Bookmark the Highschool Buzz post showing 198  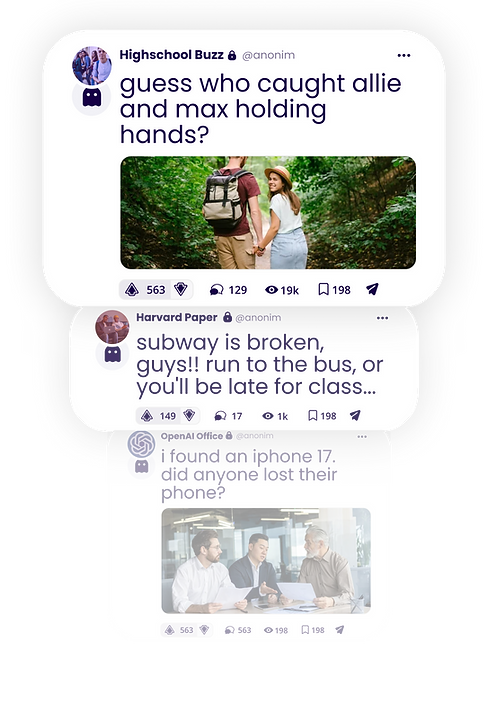pyautogui.click(x=334, y=290)
